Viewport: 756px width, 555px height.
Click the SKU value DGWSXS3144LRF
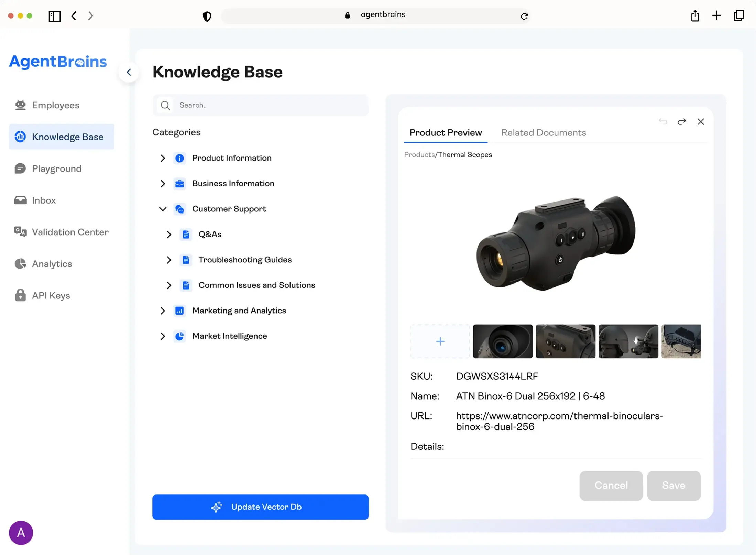497,376
